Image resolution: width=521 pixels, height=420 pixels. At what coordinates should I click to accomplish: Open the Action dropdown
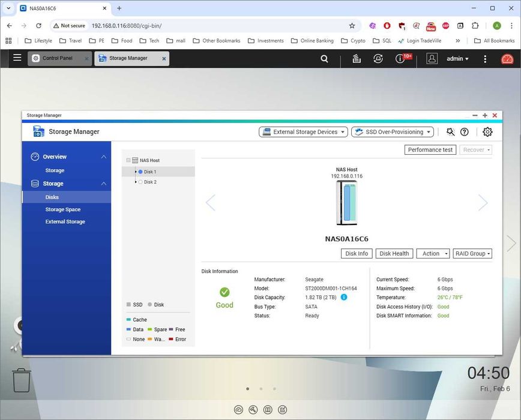[x=433, y=253]
